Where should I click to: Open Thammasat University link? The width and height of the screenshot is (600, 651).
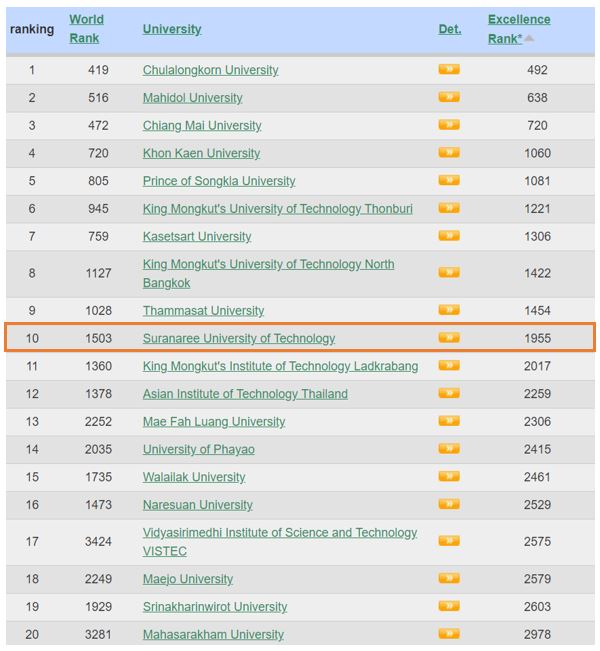[203, 311]
